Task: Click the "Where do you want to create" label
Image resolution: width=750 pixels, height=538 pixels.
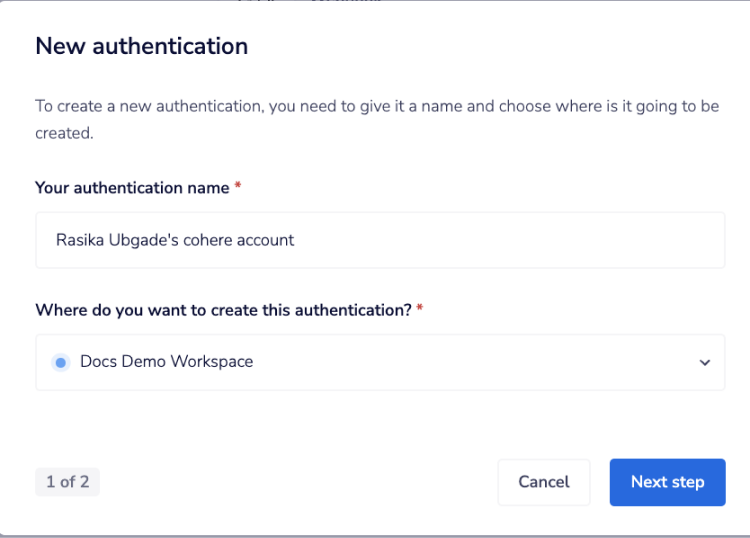Action: 223,310
